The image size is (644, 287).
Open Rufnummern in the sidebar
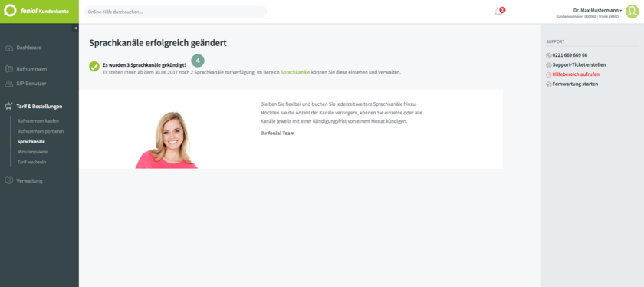(x=31, y=69)
